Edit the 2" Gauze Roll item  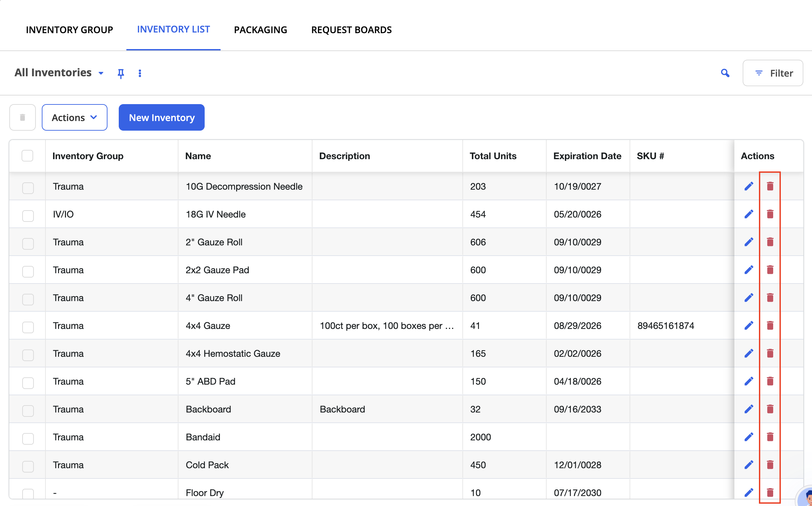pyautogui.click(x=749, y=242)
